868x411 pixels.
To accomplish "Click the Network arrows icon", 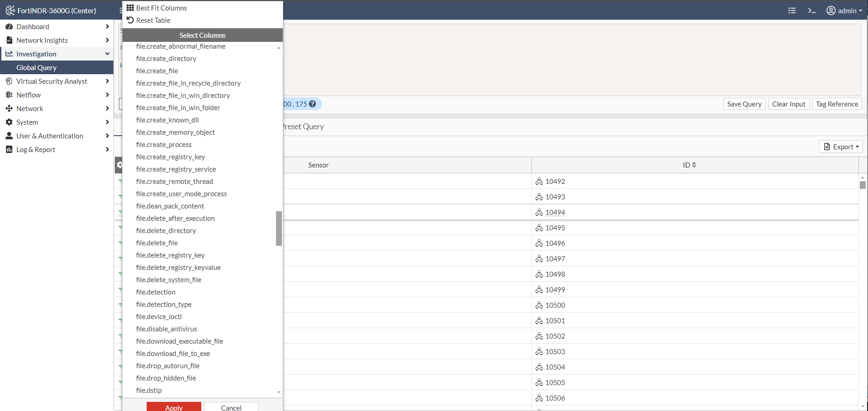I will [9, 108].
